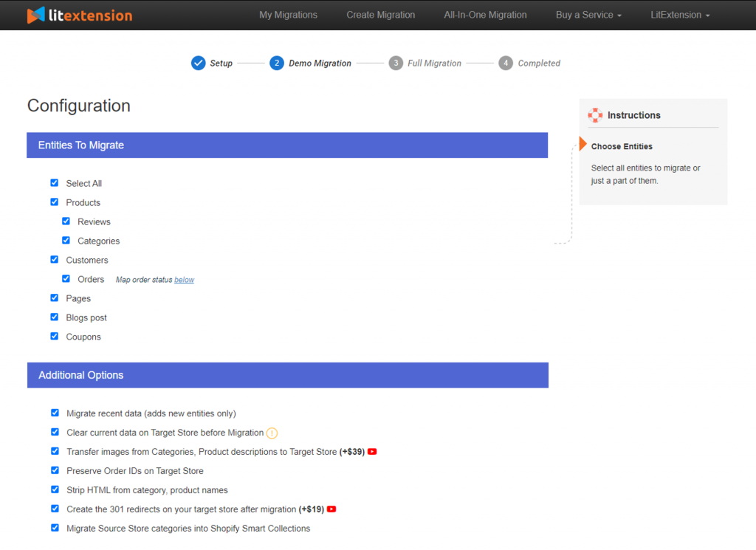
Task: Select the Demo Migration step circle
Action: [x=277, y=63]
